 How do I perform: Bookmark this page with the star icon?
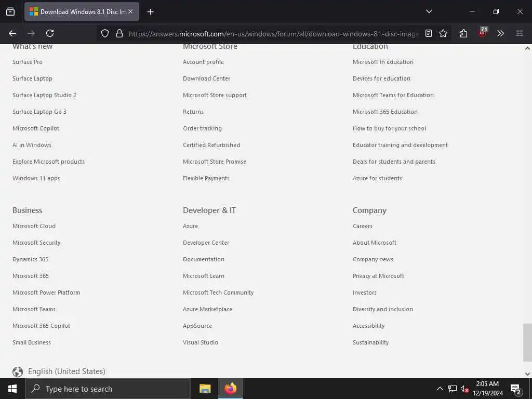tap(443, 33)
